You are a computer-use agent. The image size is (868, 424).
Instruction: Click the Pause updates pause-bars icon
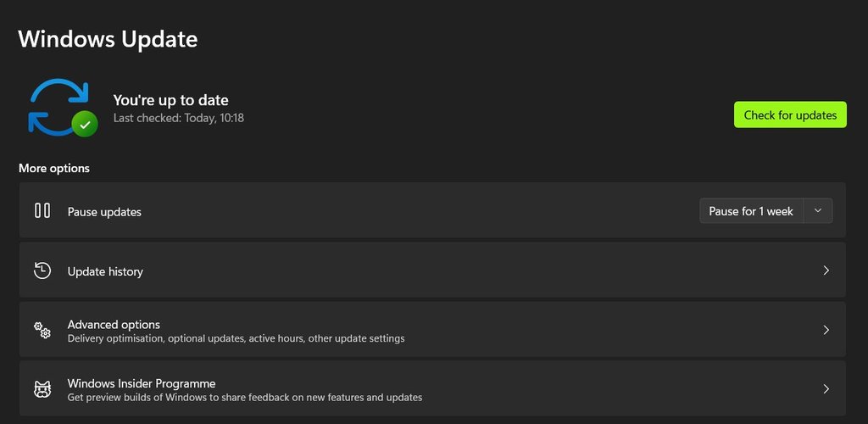click(x=42, y=210)
